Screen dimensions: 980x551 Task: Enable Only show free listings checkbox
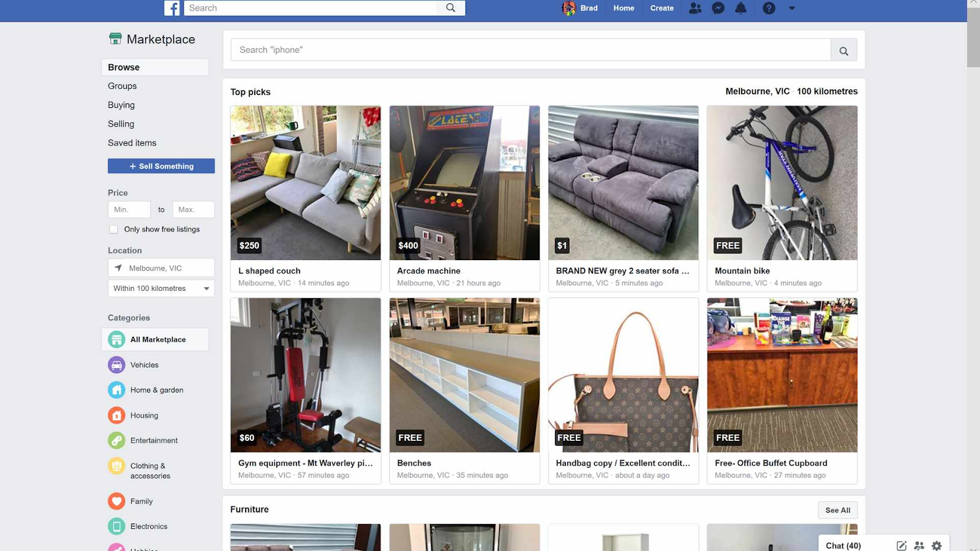[113, 230]
